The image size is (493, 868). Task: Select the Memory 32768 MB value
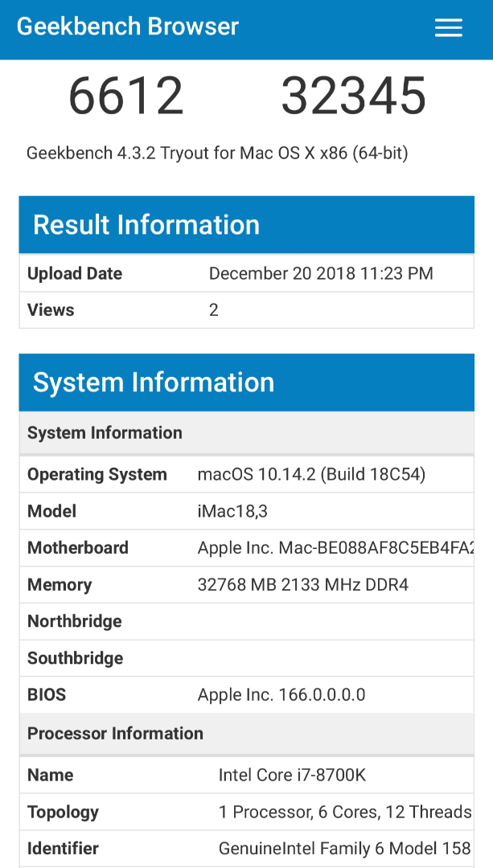pyautogui.click(x=303, y=585)
